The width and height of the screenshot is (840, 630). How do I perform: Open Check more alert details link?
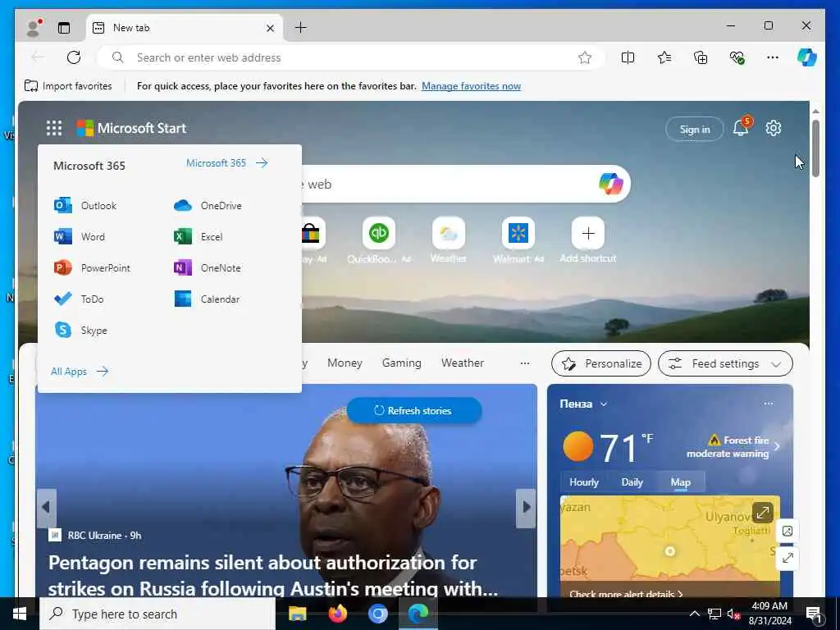(626, 594)
